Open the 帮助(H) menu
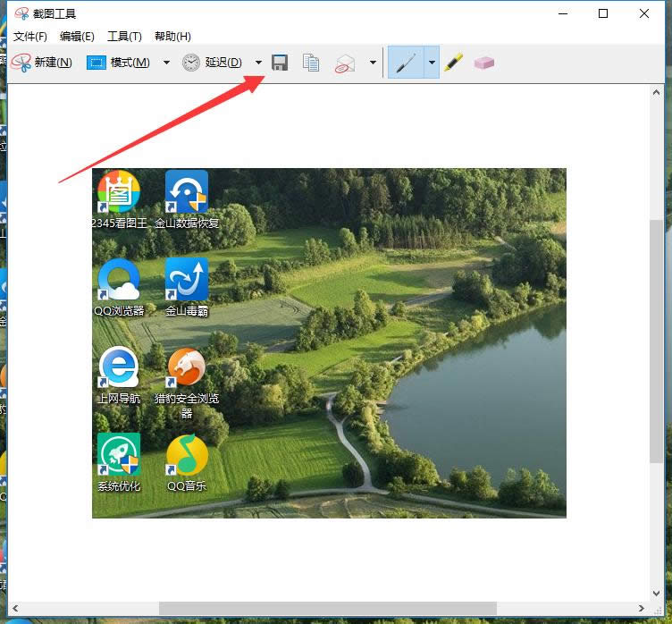672x624 pixels. coord(172,37)
